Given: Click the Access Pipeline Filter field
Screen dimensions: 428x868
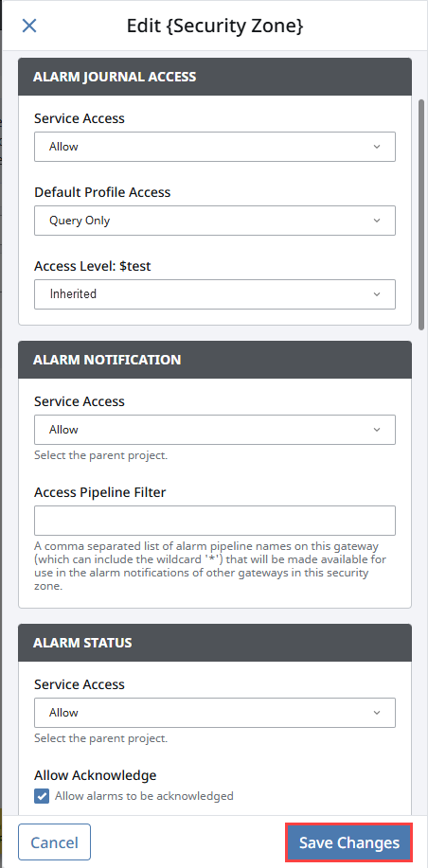Looking at the screenshot, I should tap(215, 521).
